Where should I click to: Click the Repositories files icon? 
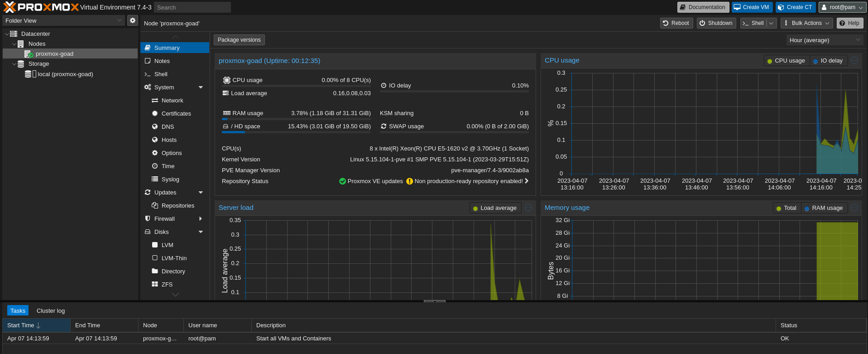click(x=155, y=205)
